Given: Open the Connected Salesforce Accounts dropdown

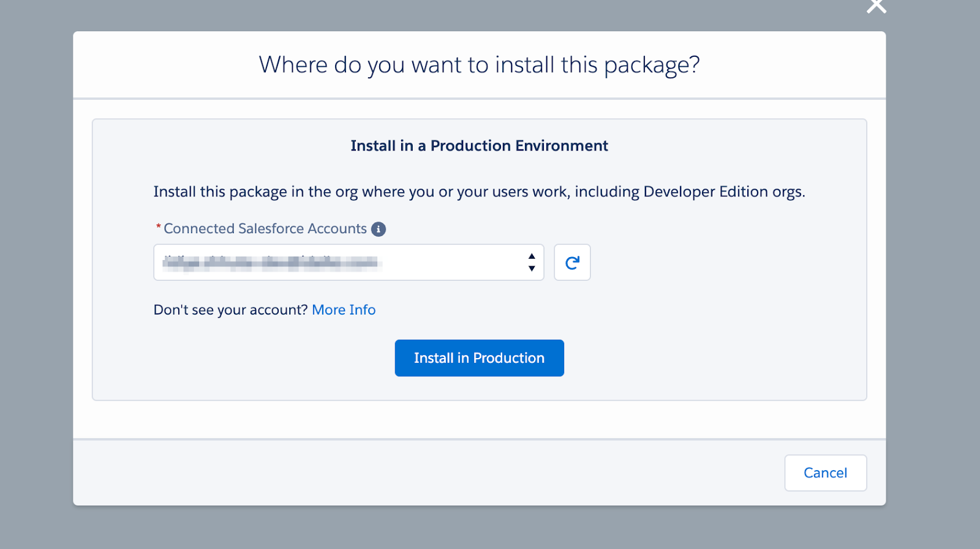Looking at the screenshot, I should pos(349,263).
